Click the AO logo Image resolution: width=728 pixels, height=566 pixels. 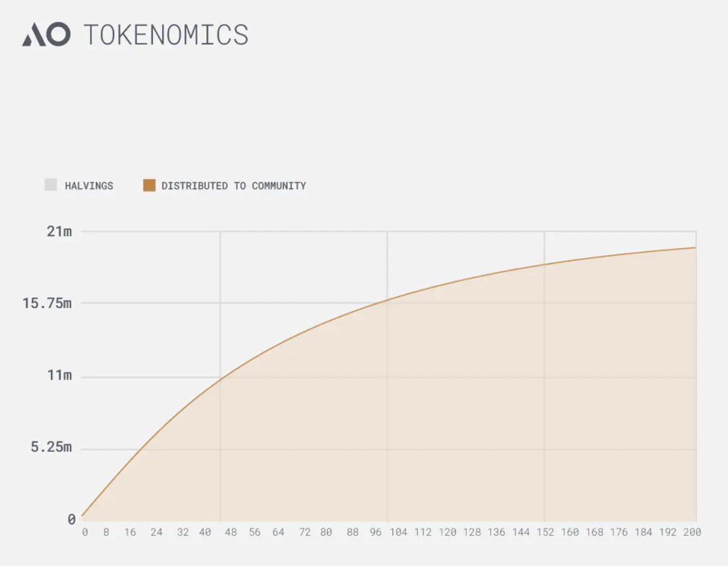pos(46,34)
